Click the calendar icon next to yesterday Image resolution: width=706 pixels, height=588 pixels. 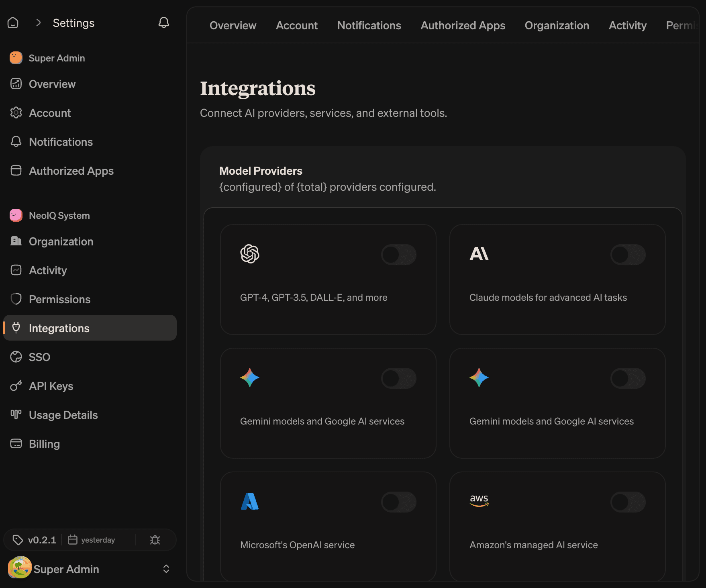tap(73, 539)
